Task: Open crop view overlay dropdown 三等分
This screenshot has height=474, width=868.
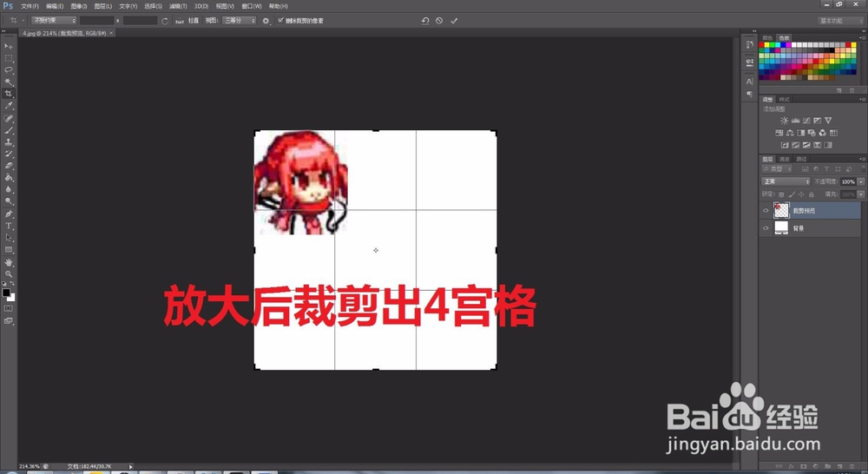Action: click(240, 21)
